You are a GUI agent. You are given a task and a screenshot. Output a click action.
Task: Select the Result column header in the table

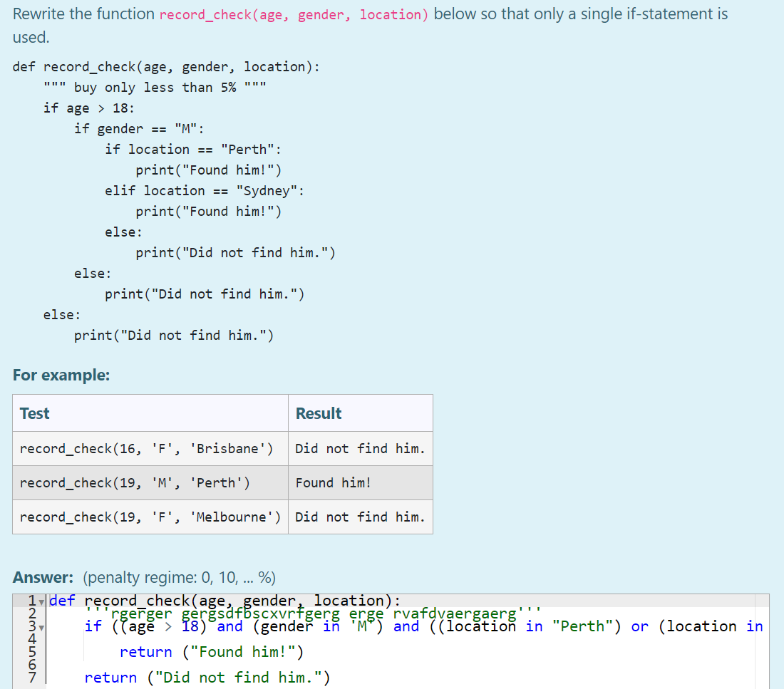[x=319, y=413]
